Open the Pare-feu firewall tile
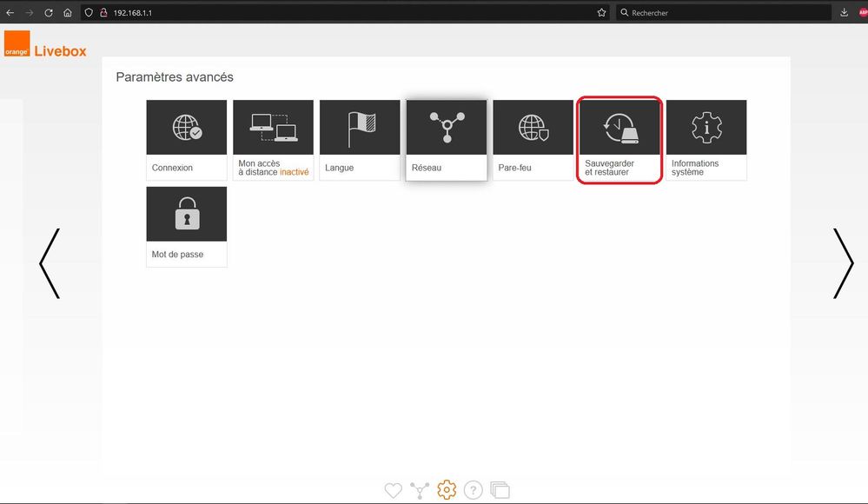This screenshot has width=868, height=504. [533, 139]
